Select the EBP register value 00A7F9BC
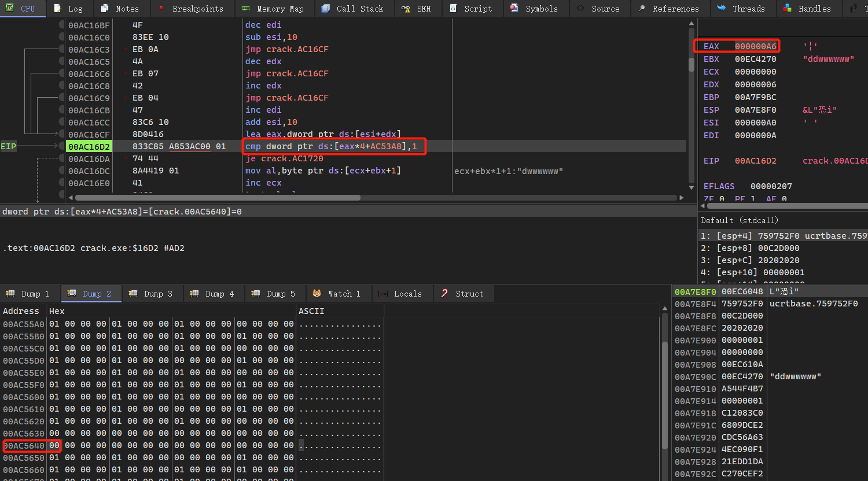The width and height of the screenshot is (868, 481). (x=756, y=97)
